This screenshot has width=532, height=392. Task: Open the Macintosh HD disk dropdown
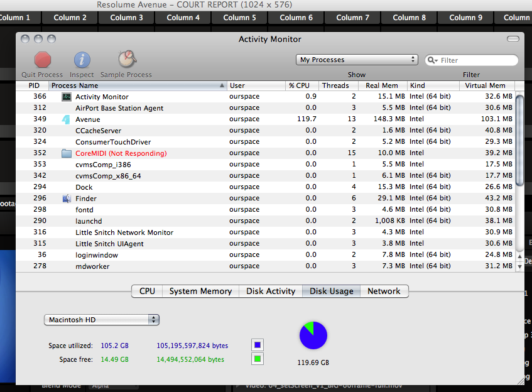coord(102,320)
